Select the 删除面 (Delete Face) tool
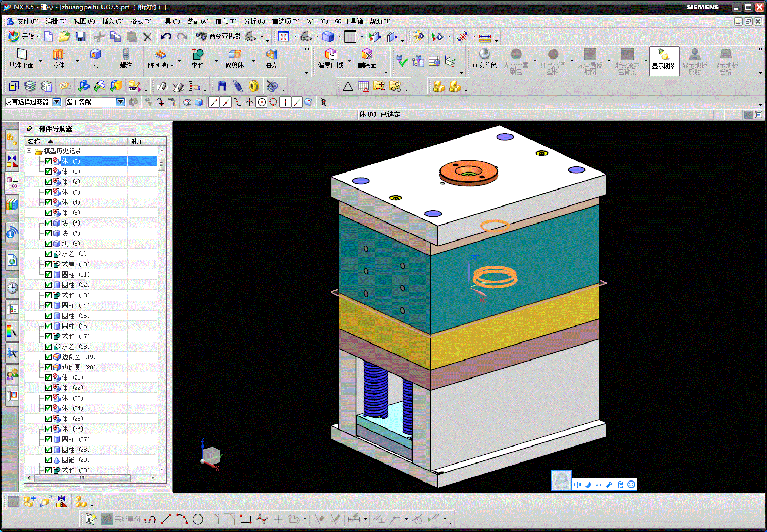The width and height of the screenshot is (767, 532). pos(367,59)
